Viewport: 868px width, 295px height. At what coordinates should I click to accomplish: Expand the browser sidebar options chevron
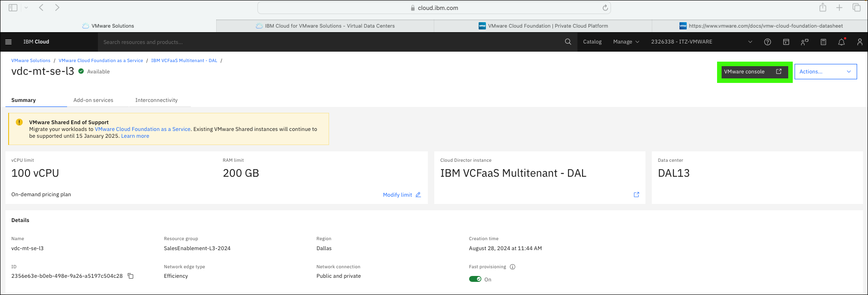[x=26, y=8]
